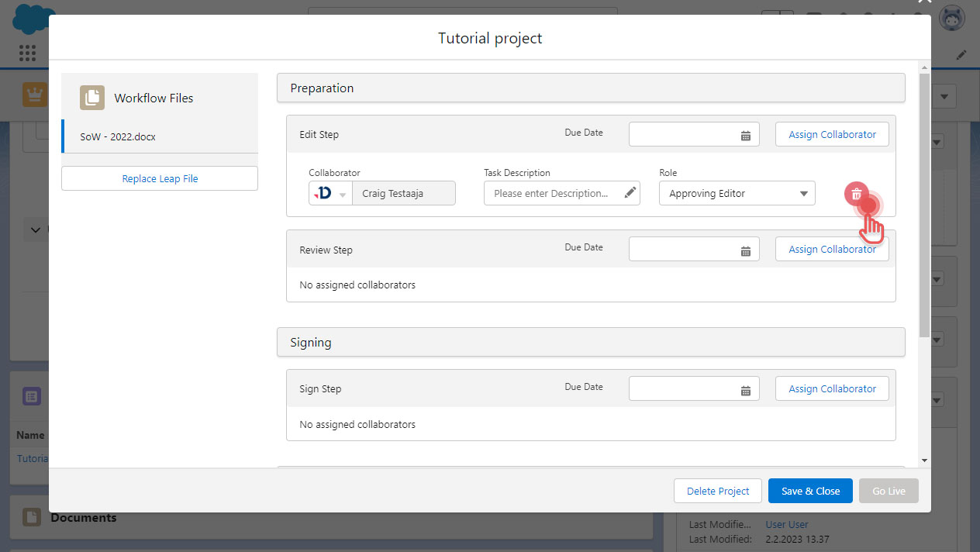This screenshot has height=552, width=980.
Task: Open the Approving Editor role dropdown
Action: [737, 192]
